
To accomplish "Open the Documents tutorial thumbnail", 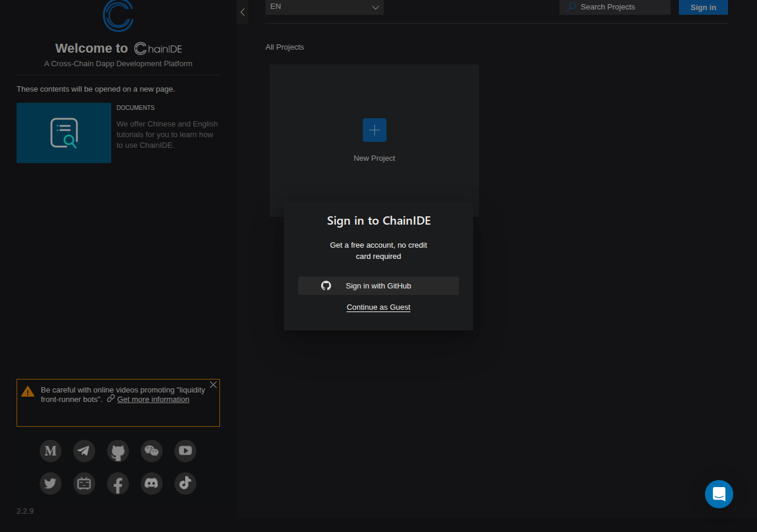I will 64,133.
